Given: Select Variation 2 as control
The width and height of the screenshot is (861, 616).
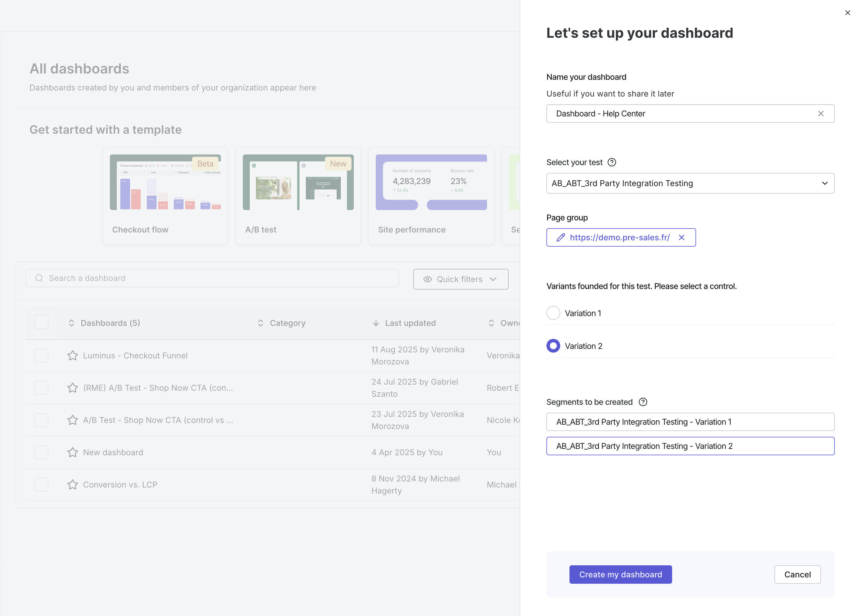Looking at the screenshot, I should point(553,346).
